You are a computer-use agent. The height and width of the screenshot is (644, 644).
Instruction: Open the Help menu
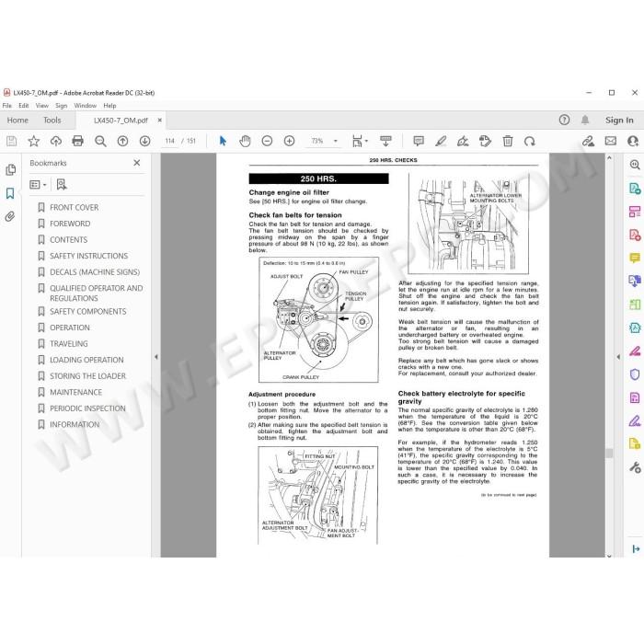point(109,106)
